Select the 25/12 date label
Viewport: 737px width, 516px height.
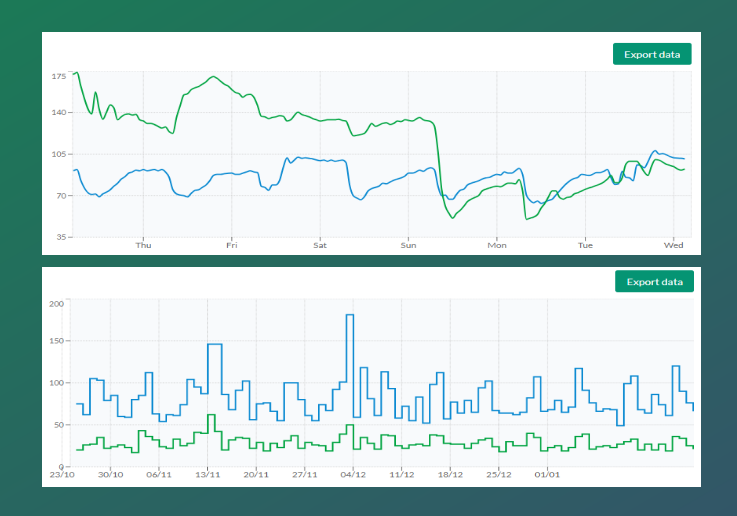pos(499,475)
